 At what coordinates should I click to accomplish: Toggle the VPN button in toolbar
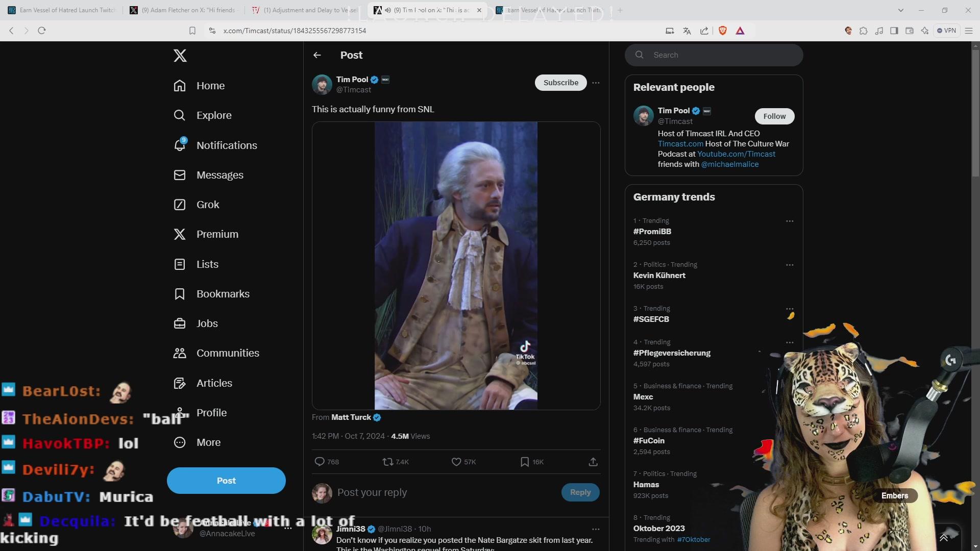point(946,31)
